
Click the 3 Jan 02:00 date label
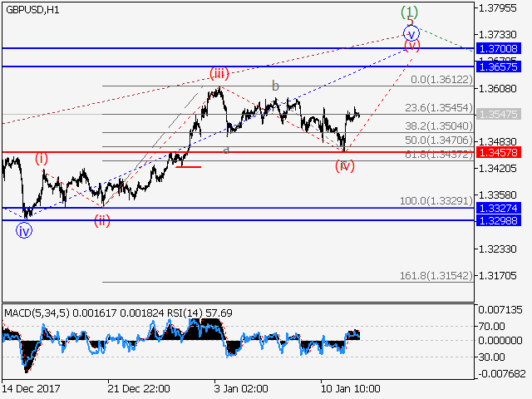(241, 388)
